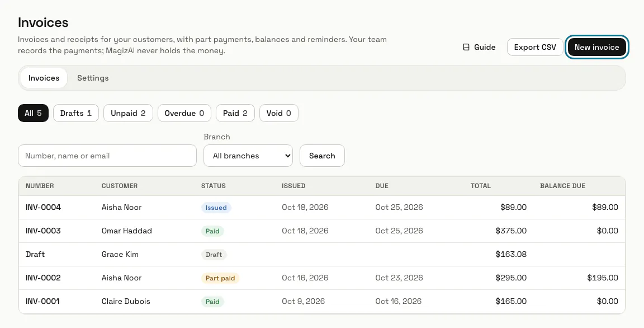Click issued date Oct 9, 2026
This screenshot has width=644, height=328.
tap(303, 301)
